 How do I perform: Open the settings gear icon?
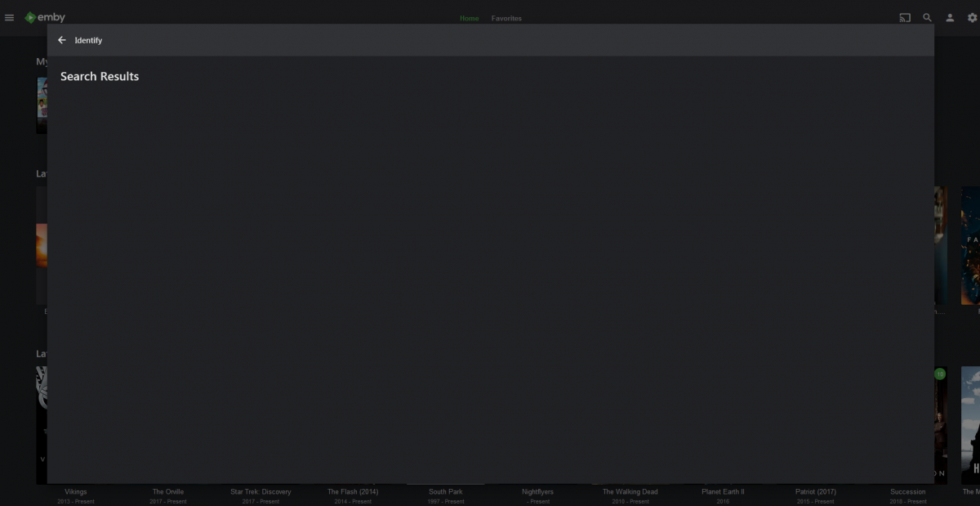point(972,17)
